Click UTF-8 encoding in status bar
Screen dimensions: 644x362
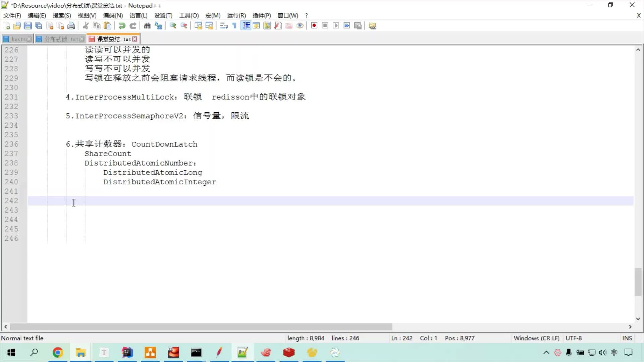point(574,338)
